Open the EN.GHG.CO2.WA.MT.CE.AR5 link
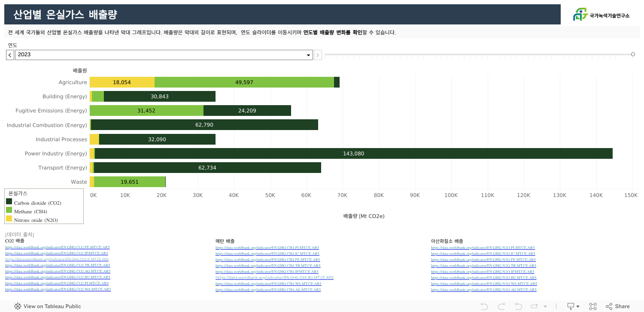The width and height of the screenshot is (644, 312). coord(58,289)
